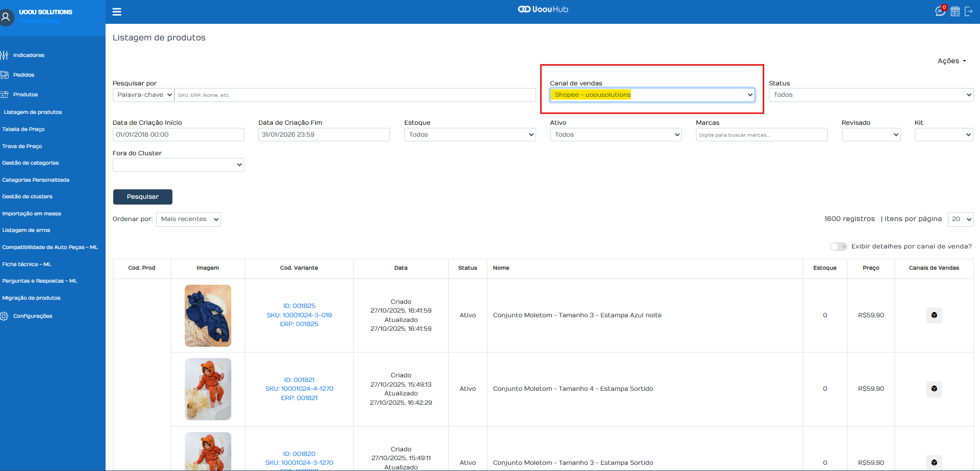Click the Data de Criação Início field
Screen dimensions: 980x471
[x=178, y=135]
